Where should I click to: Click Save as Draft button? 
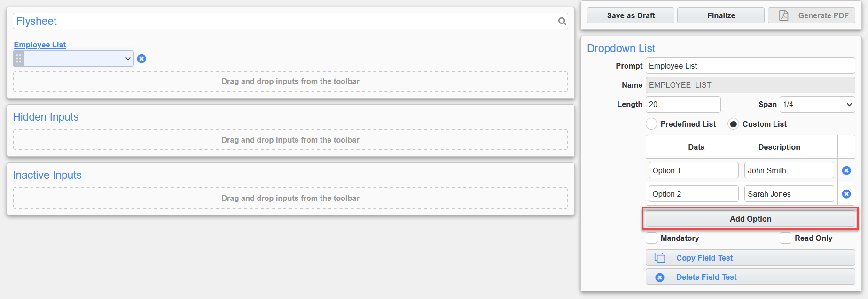click(x=631, y=15)
